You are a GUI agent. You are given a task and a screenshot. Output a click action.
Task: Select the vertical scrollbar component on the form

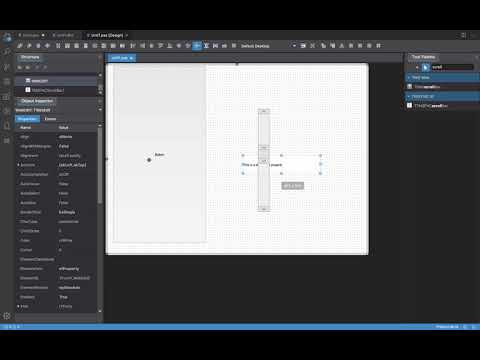click(264, 160)
